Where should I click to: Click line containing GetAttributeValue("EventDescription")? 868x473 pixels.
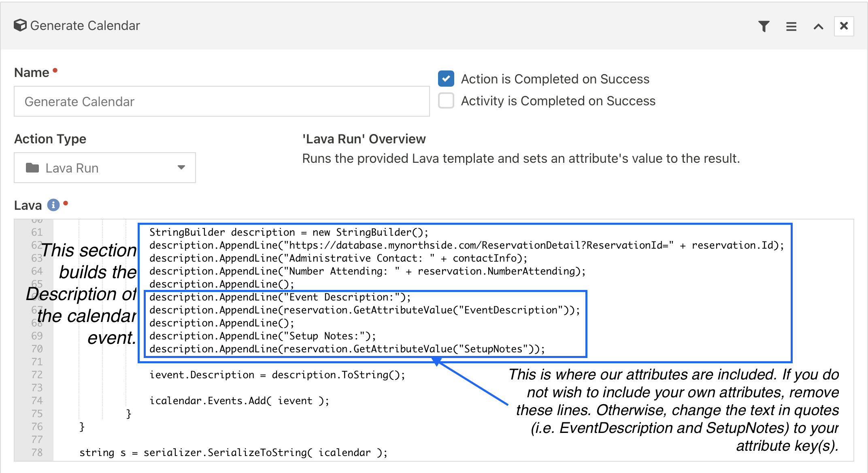coord(365,310)
